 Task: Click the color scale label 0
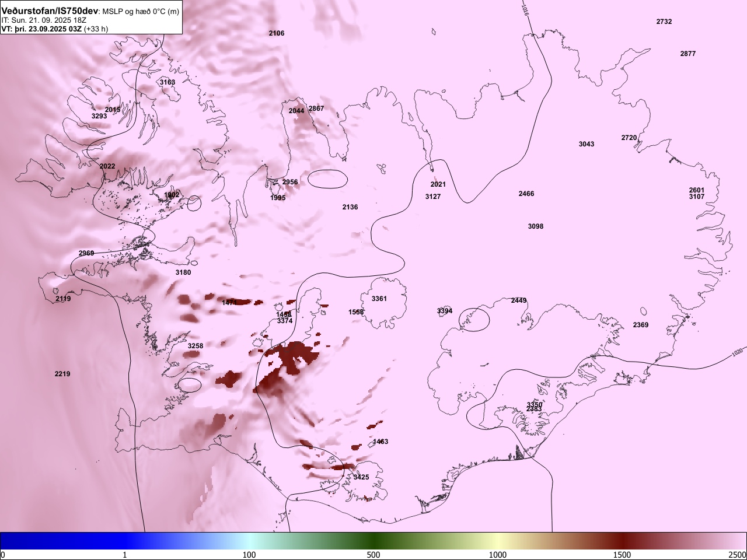[3, 555]
